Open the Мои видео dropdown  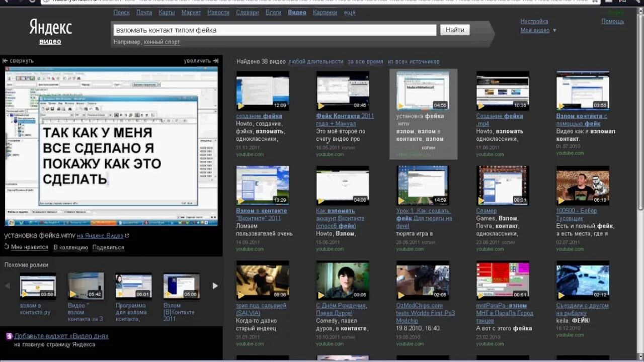click(538, 31)
